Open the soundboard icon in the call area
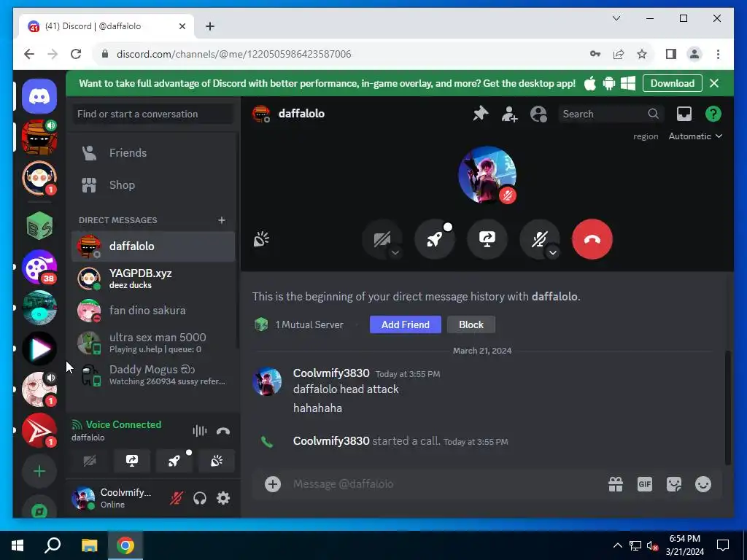The height and width of the screenshot is (560, 747). [x=261, y=239]
